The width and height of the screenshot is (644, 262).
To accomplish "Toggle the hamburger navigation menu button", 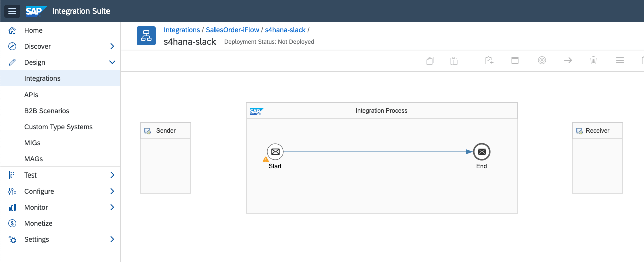I will point(12,11).
